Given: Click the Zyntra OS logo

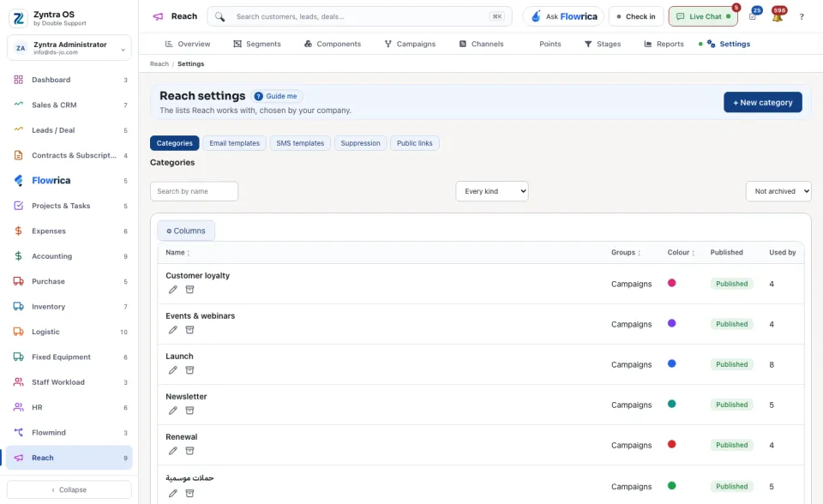Looking at the screenshot, I should 18,18.
